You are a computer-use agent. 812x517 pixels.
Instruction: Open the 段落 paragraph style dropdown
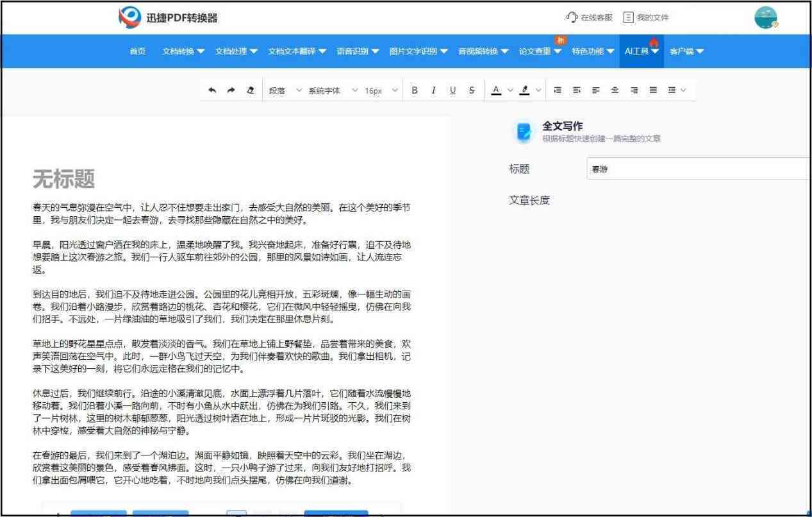[x=285, y=90]
